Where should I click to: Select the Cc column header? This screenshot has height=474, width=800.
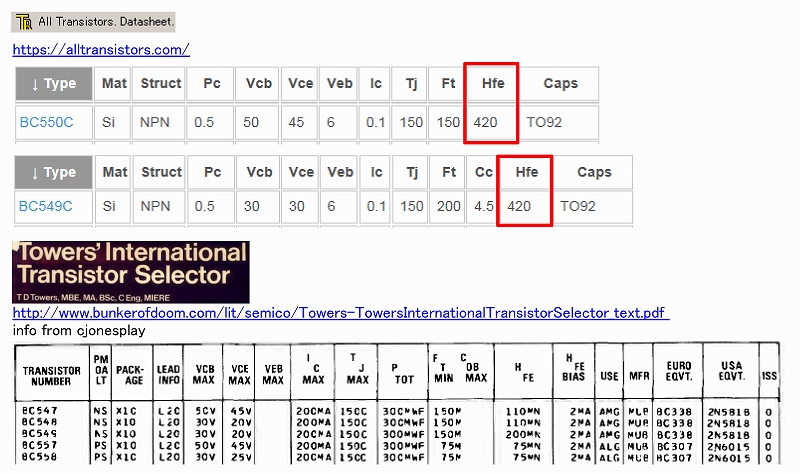[x=484, y=172]
